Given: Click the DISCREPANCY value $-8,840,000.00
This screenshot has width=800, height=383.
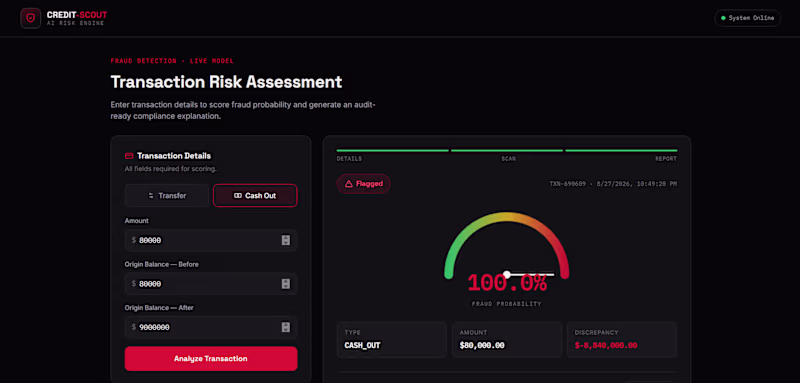Looking at the screenshot, I should (606, 346).
